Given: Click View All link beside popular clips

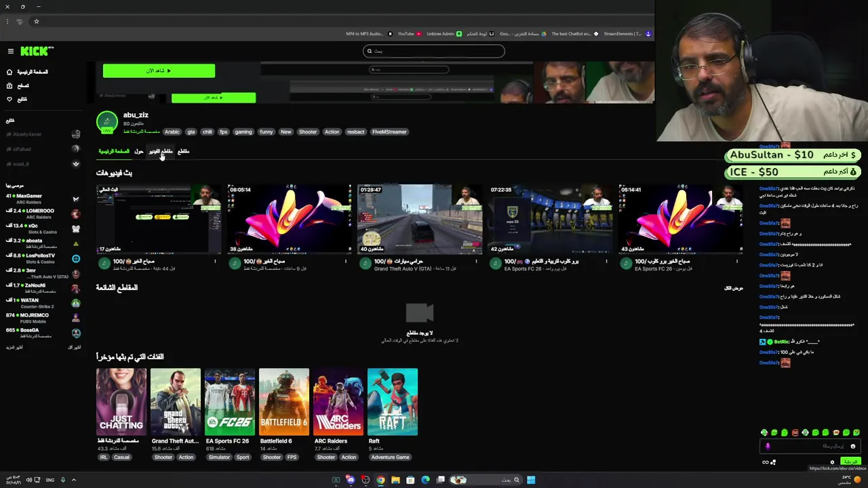Looking at the screenshot, I should [x=734, y=288].
